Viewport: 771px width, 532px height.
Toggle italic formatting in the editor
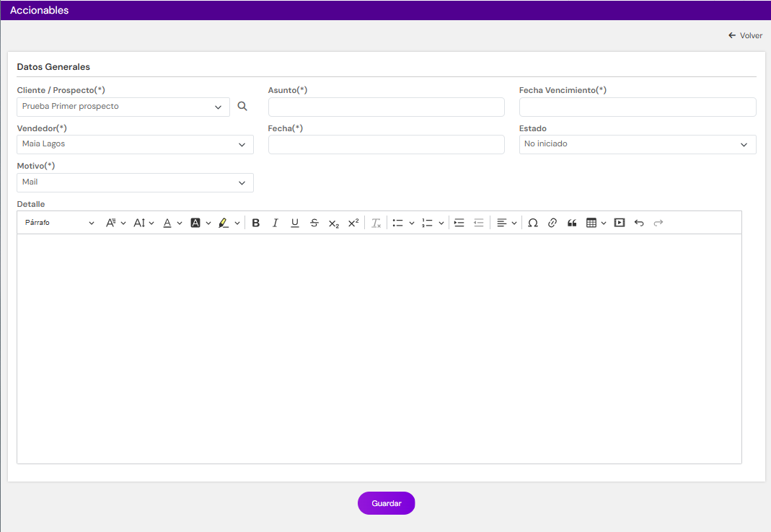pyautogui.click(x=276, y=223)
